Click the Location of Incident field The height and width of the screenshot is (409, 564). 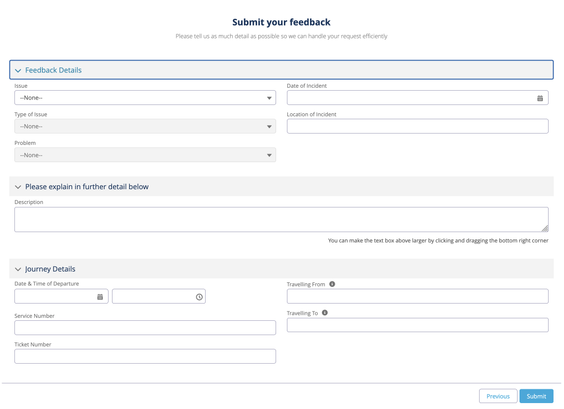418,126
